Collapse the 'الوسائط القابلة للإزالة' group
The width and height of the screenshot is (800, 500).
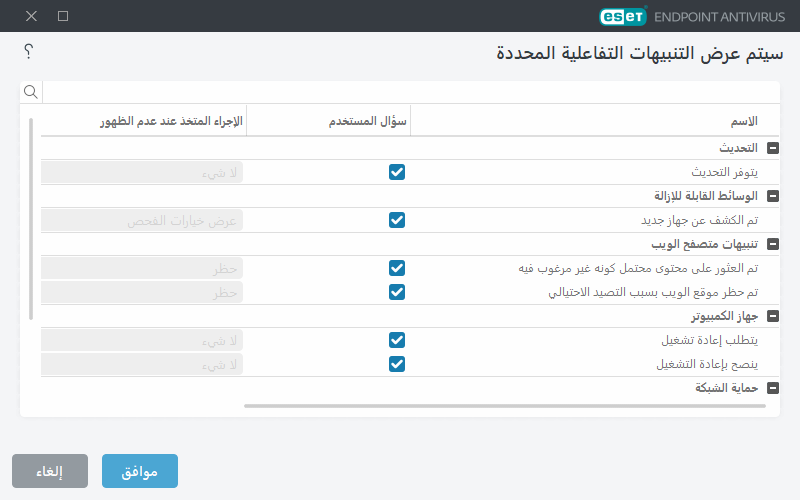click(772, 196)
